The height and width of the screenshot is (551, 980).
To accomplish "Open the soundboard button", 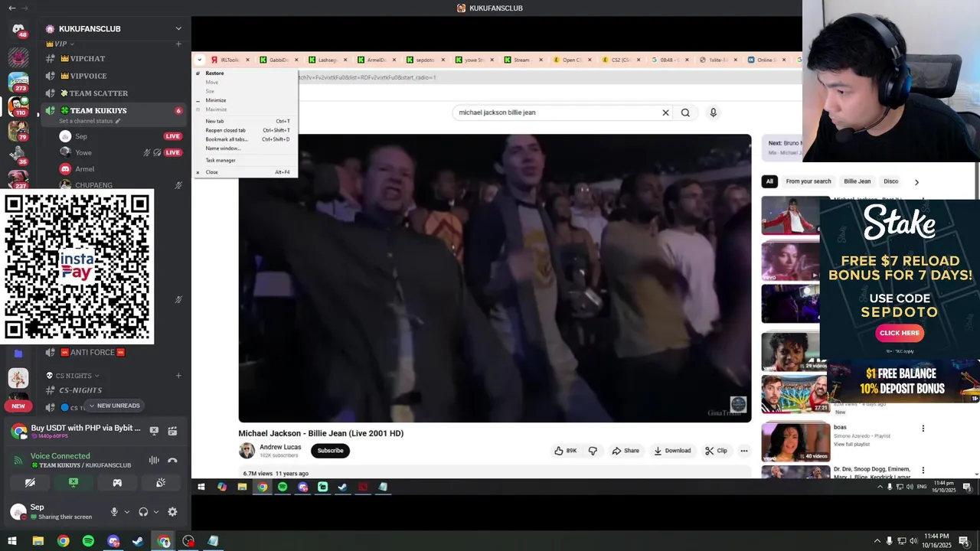I will click(x=161, y=483).
